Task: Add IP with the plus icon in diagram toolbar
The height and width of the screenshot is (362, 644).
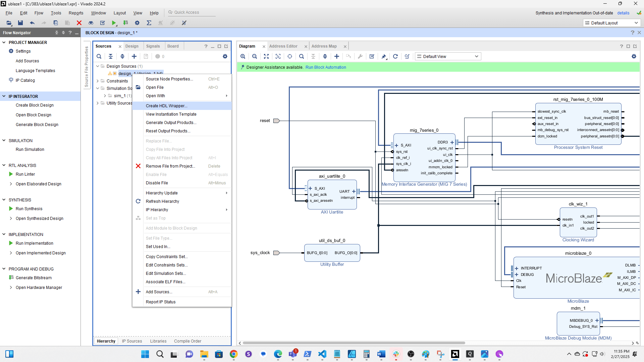Action: click(x=337, y=56)
